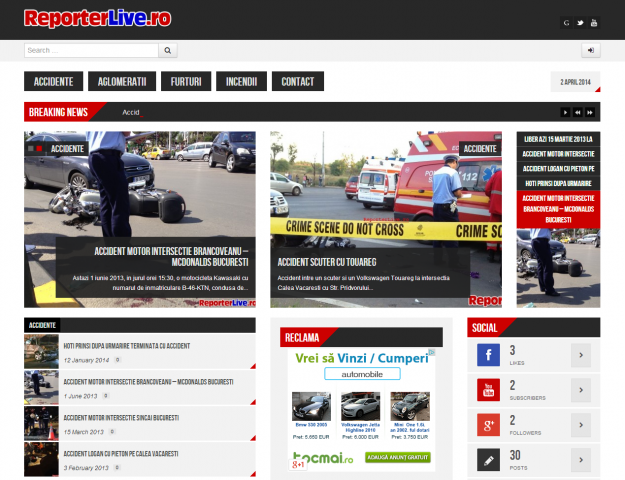This screenshot has height=480, width=625.
Task: Expand the posts count arrow
Action: tap(581, 460)
